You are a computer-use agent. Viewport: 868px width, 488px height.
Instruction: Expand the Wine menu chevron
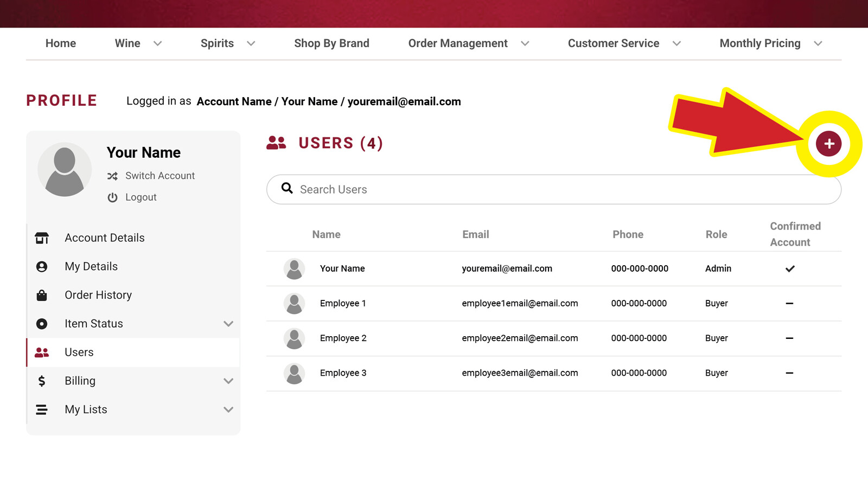pos(157,43)
